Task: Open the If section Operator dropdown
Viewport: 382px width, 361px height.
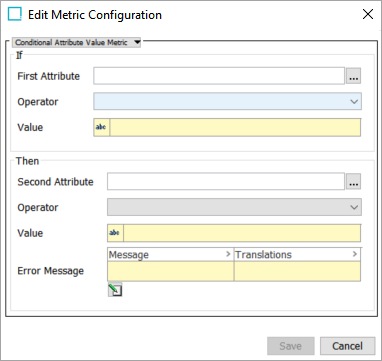Action: tap(227, 101)
